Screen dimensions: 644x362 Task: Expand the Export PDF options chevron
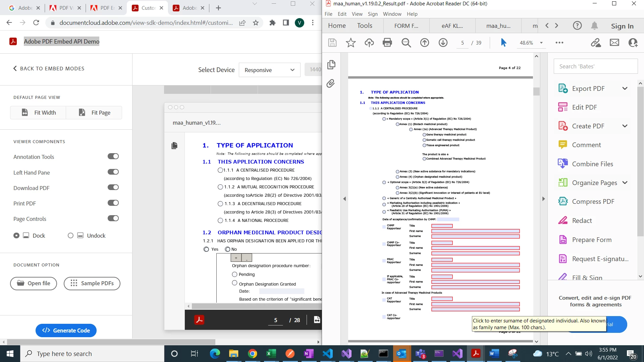[x=625, y=88]
